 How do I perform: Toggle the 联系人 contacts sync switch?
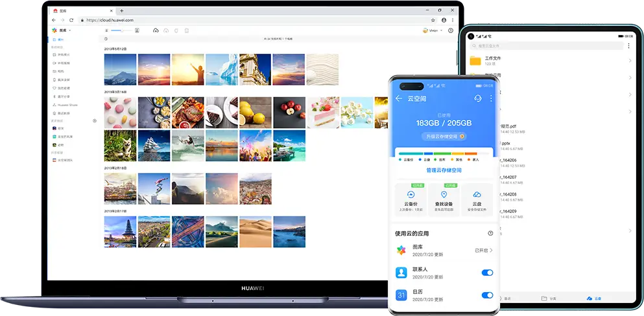[487, 273]
